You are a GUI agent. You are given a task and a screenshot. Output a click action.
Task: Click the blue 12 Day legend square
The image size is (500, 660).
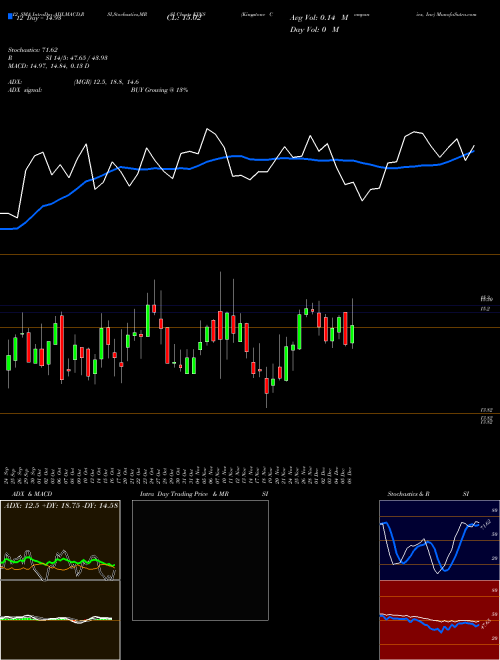point(10,17)
